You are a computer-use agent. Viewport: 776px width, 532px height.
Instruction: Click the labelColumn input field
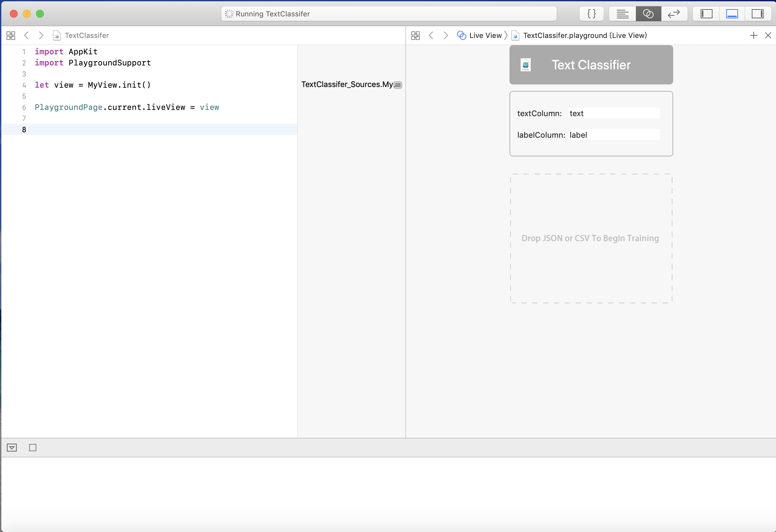tap(614, 135)
